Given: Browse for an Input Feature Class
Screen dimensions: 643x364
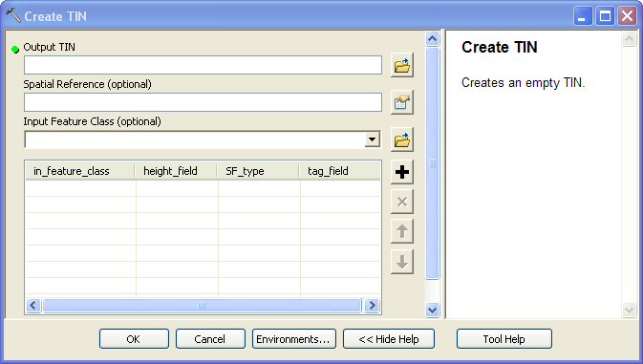Looking at the screenshot, I should coord(402,139).
